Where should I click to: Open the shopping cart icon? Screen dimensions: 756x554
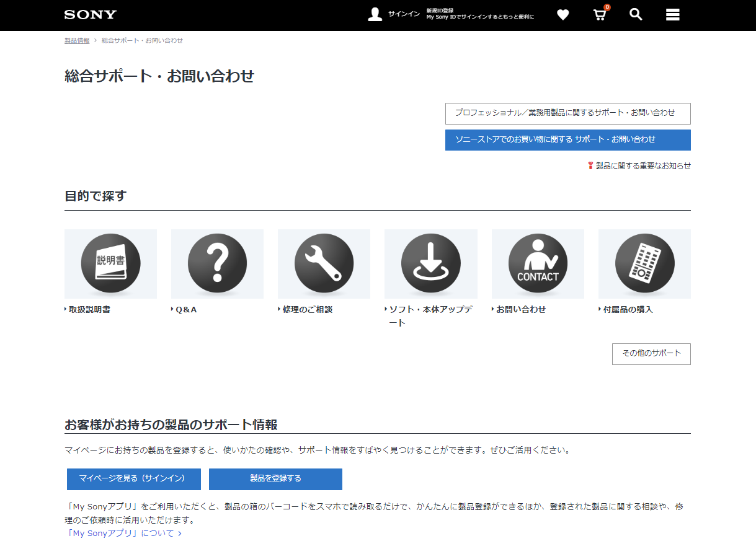click(x=600, y=14)
